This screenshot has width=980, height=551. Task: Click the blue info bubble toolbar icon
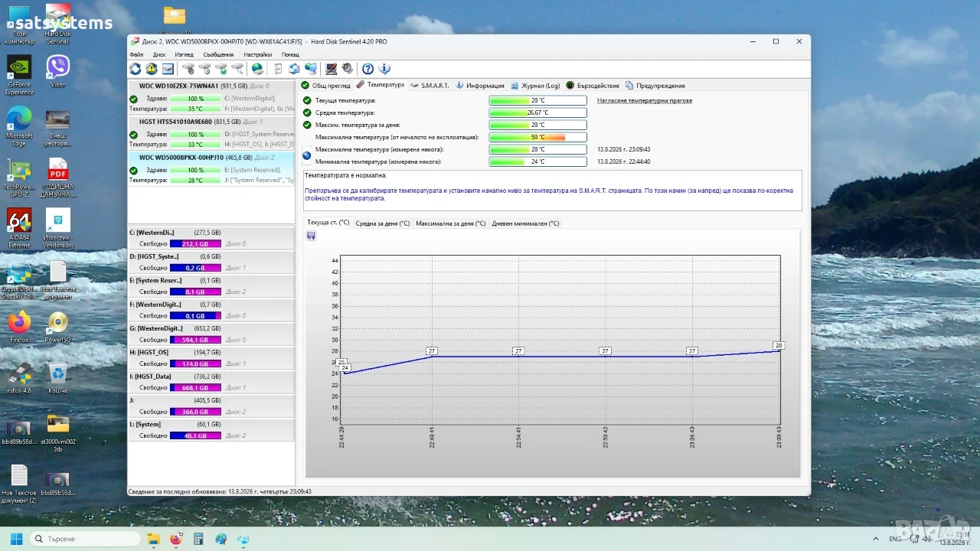point(384,69)
